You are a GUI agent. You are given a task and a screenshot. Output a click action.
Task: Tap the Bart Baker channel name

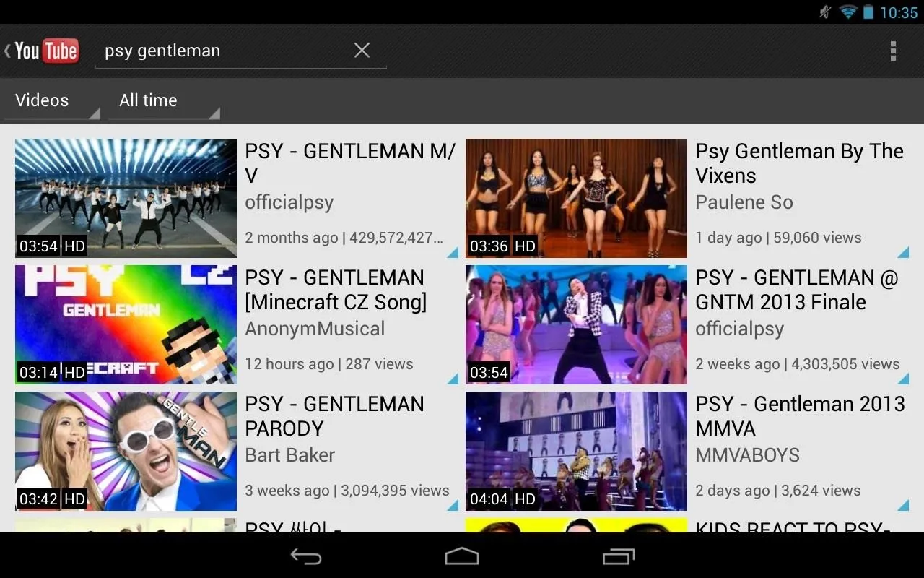pyautogui.click(x=289, y=455)
